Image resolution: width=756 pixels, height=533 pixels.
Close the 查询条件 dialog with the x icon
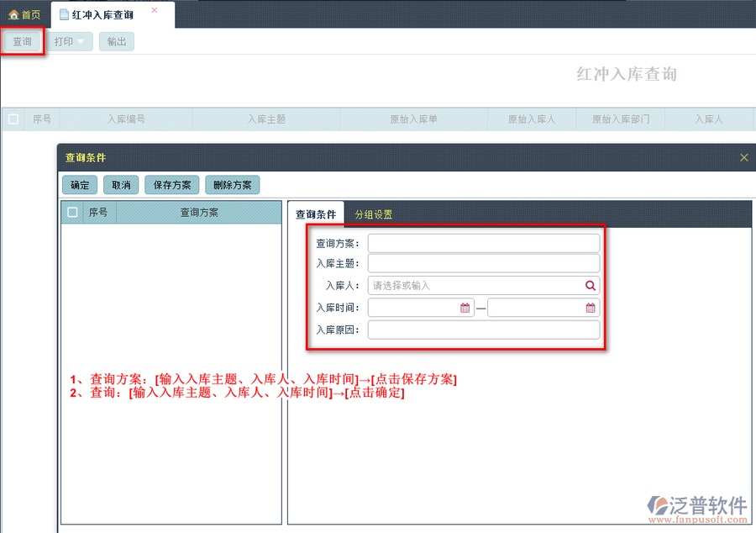[743, 157]
